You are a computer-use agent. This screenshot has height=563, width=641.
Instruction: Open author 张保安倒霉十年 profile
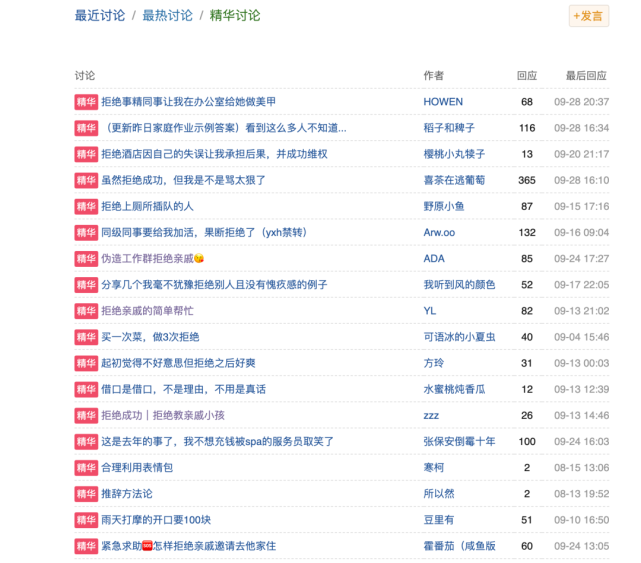[x=459, y=442]
